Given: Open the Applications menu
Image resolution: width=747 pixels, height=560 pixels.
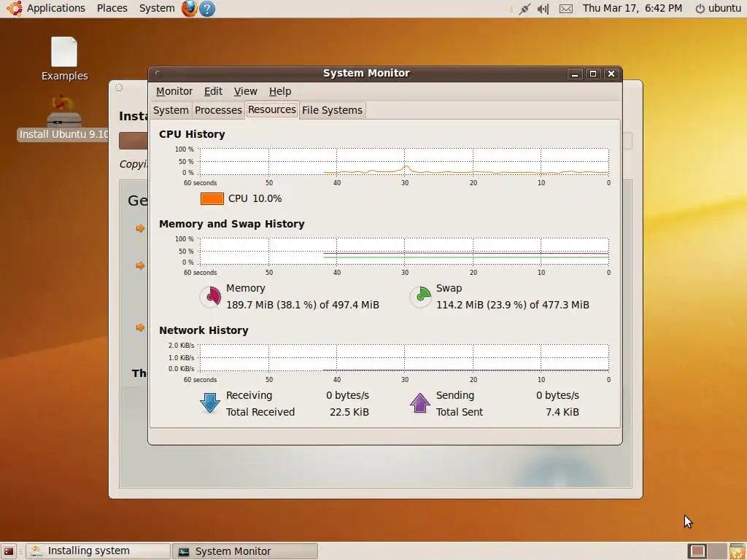Looking at the screenshot, I should pos(55,8).
